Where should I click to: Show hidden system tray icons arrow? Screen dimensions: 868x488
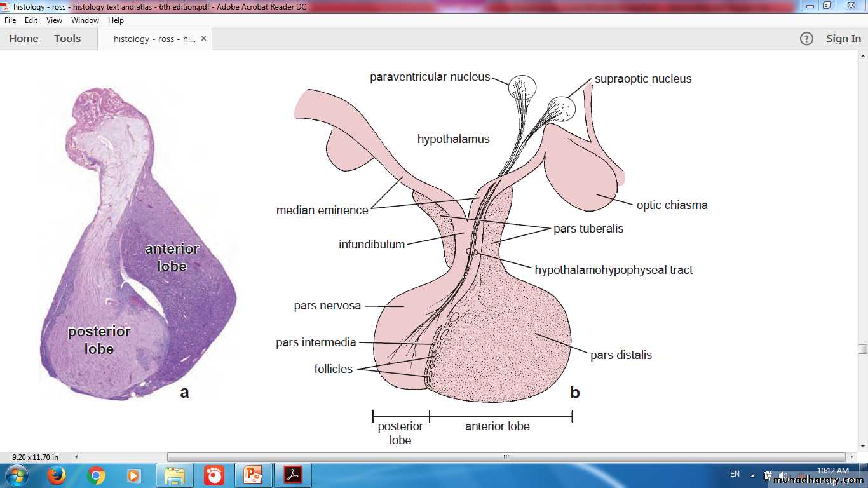point(752,475)
